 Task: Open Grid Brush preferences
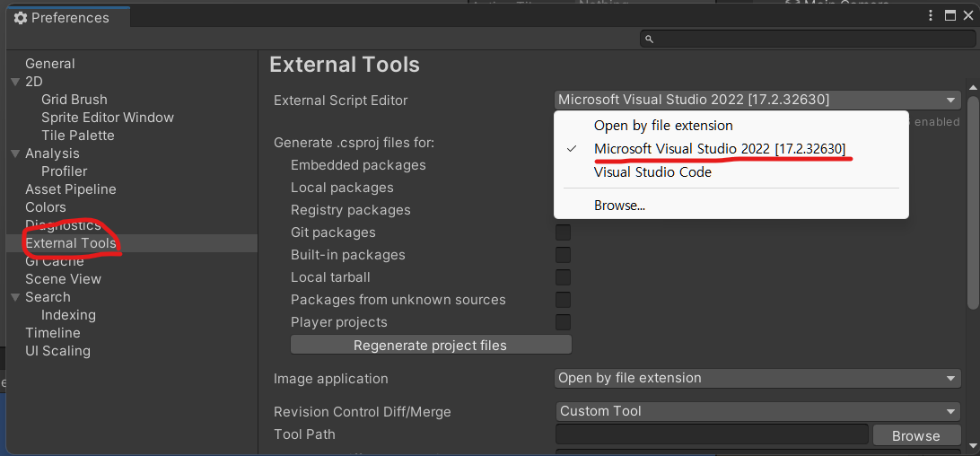(x=74, y=100)
